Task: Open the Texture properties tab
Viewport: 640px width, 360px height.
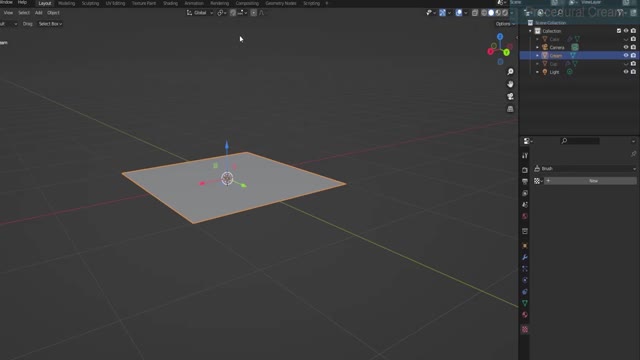Action: click(525, 329)
